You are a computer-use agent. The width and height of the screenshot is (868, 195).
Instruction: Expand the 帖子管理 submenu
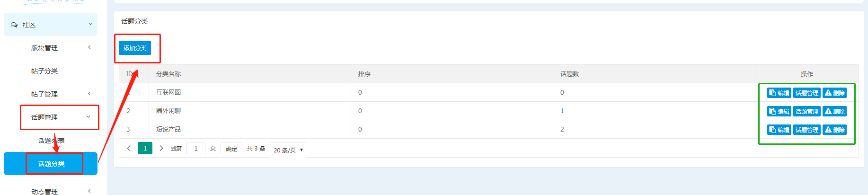[x=89, y=94]
